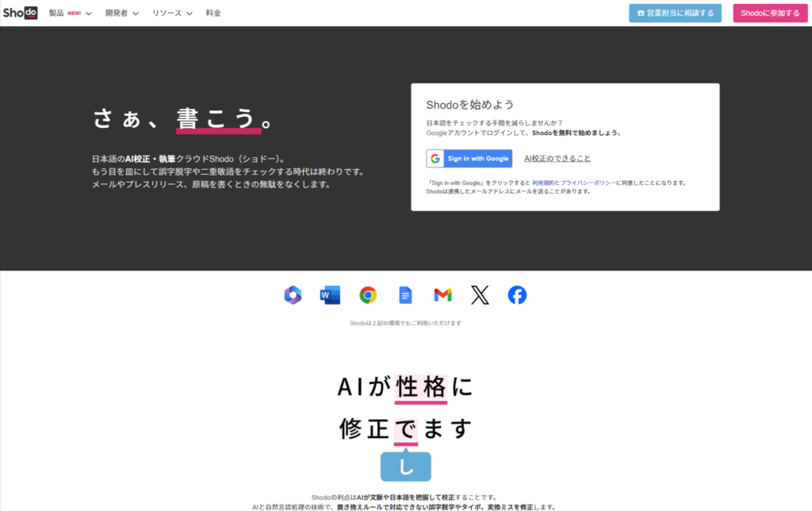Image resolution: width=812 pixels, height=511 pixels.
Task: Open the 利用規約 link
Action: click(x=542, y=183)
